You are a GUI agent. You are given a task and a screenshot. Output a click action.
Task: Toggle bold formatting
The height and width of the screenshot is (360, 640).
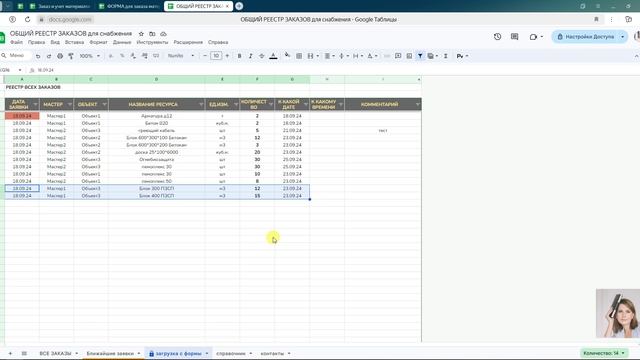(x=240, y=56)
